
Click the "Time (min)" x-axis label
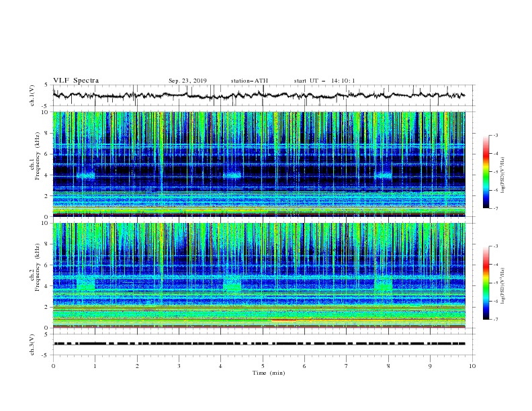269,373
